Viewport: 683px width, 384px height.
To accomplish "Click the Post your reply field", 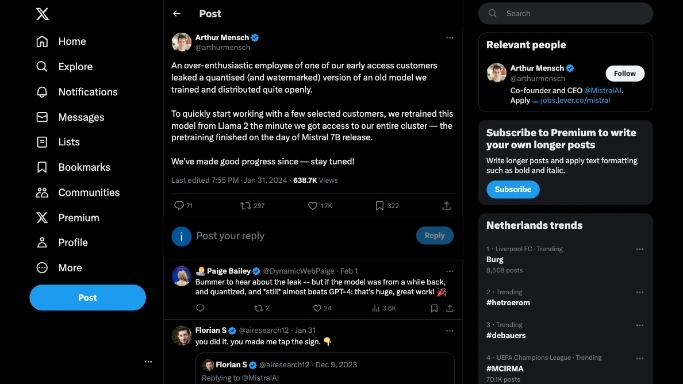I will coord(303,236).
